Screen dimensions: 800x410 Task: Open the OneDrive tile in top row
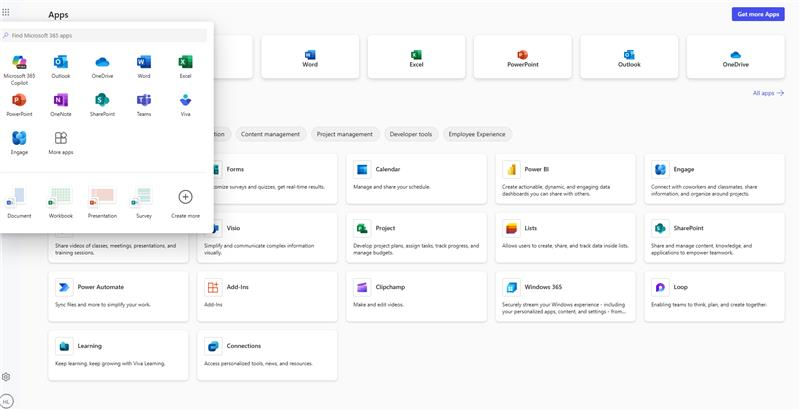[x=735, y=57]
